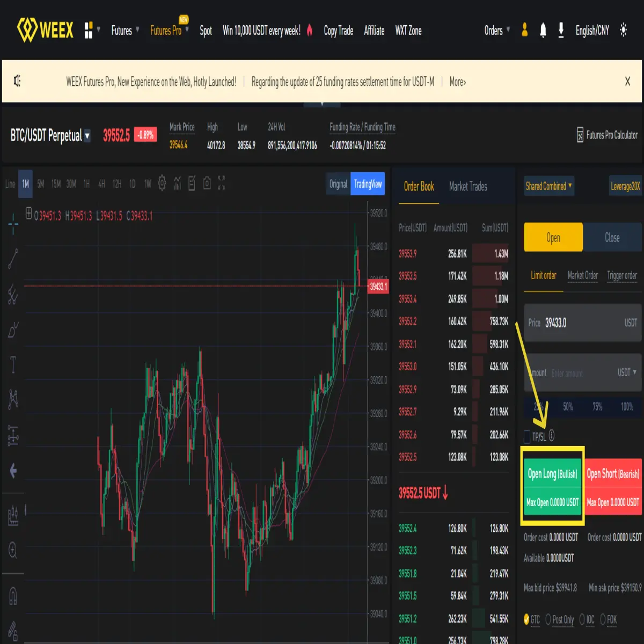Open the notifications bell icon

543,30
